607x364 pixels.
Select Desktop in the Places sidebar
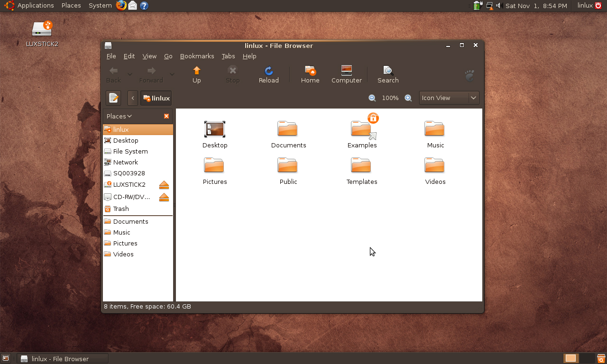138,140
